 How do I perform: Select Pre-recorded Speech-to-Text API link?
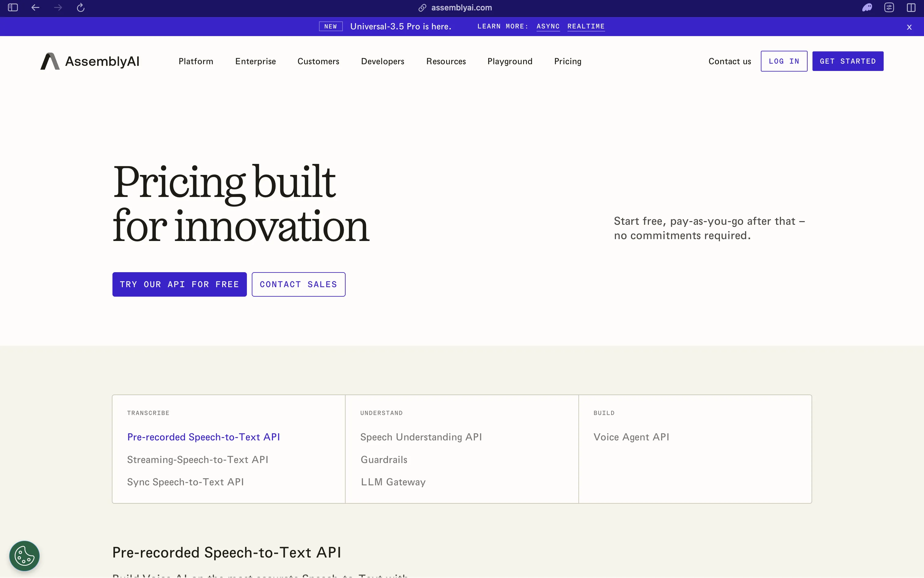click(204, 437)
